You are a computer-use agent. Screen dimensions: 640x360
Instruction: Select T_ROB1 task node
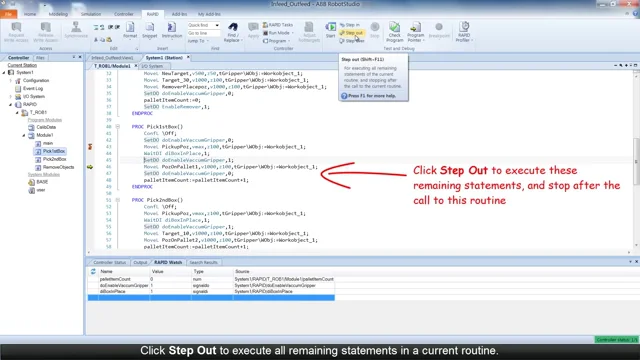[38, 112]
